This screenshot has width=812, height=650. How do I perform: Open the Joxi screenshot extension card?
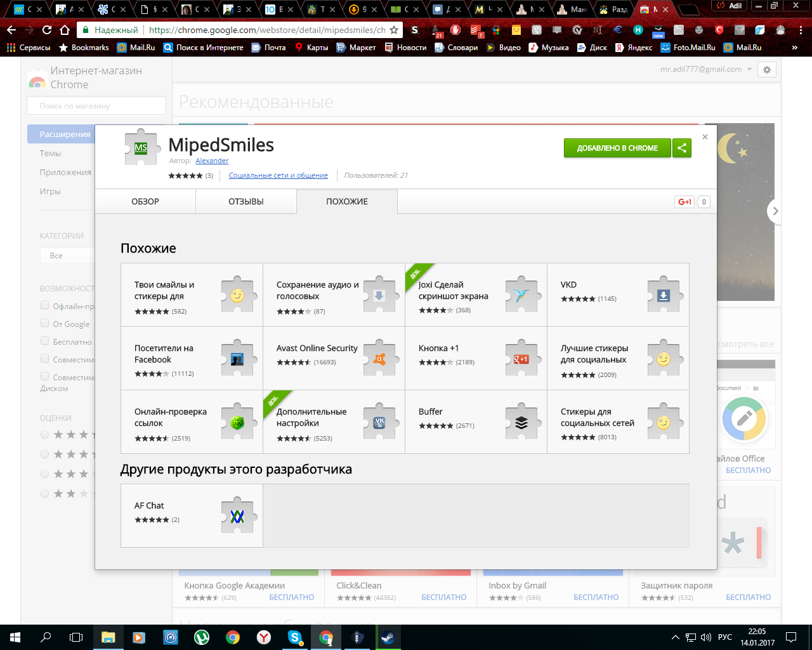pyautogui.click(x=476, y=295)
